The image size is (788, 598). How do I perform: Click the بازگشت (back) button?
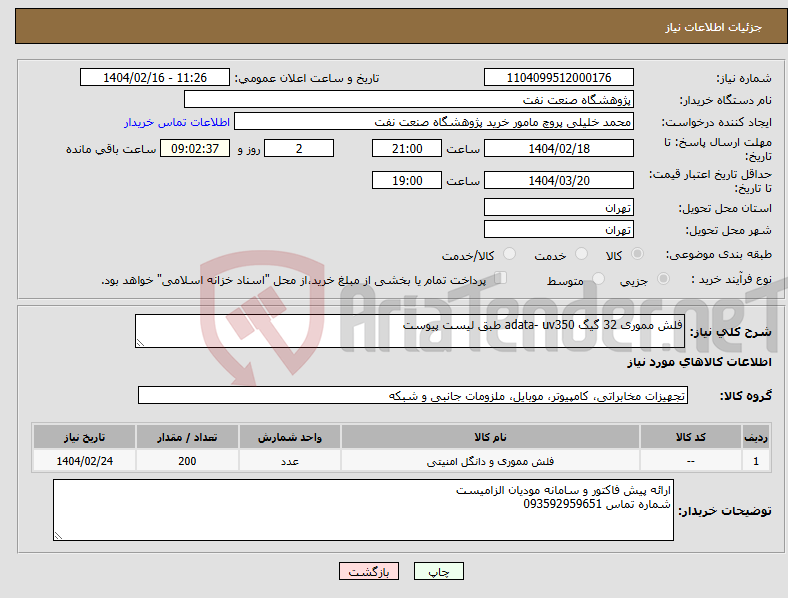point(369,571)
